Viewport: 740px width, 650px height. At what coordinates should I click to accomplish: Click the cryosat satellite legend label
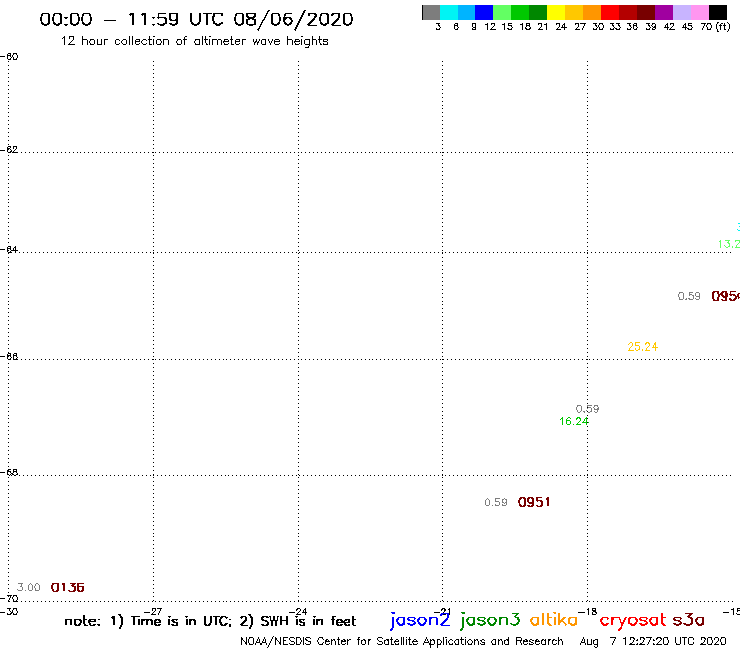[633, 620]
